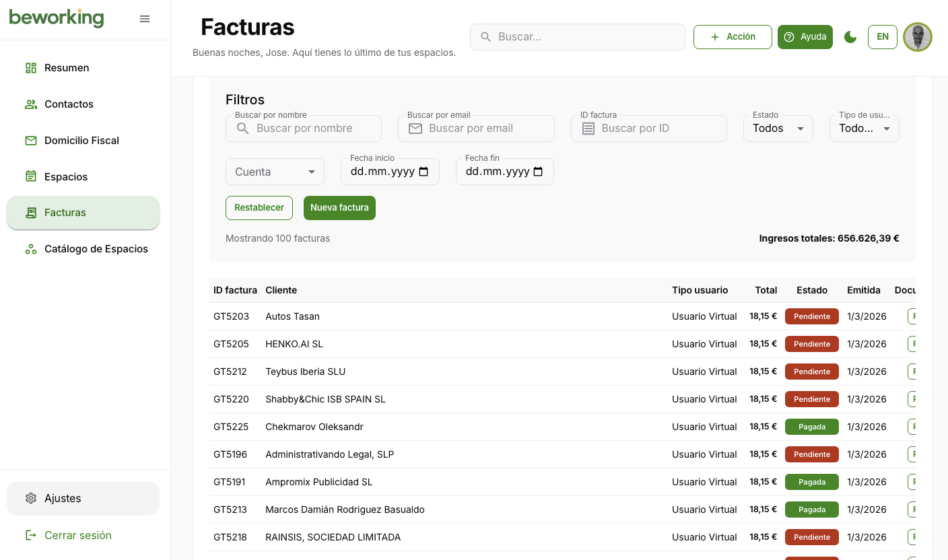948x560 pixels.
Task: Select Espacios in the sidebar navigation
Action: tap(65, 176)
